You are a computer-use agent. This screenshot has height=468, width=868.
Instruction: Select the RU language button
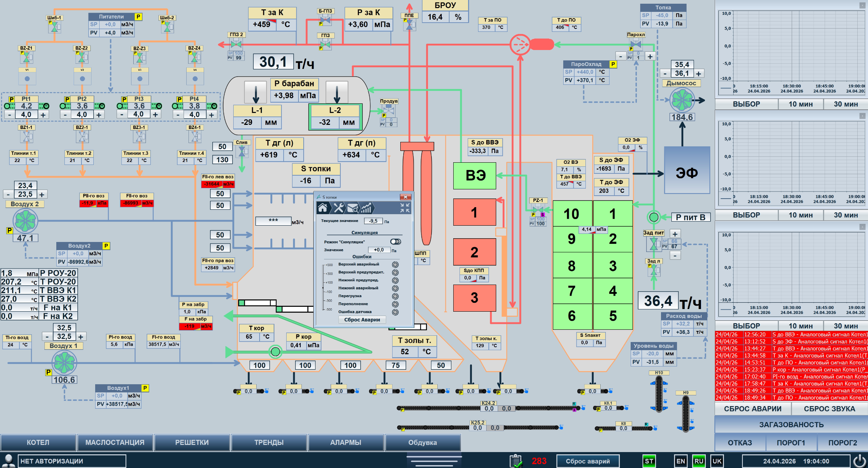click(x=699, y=461)
